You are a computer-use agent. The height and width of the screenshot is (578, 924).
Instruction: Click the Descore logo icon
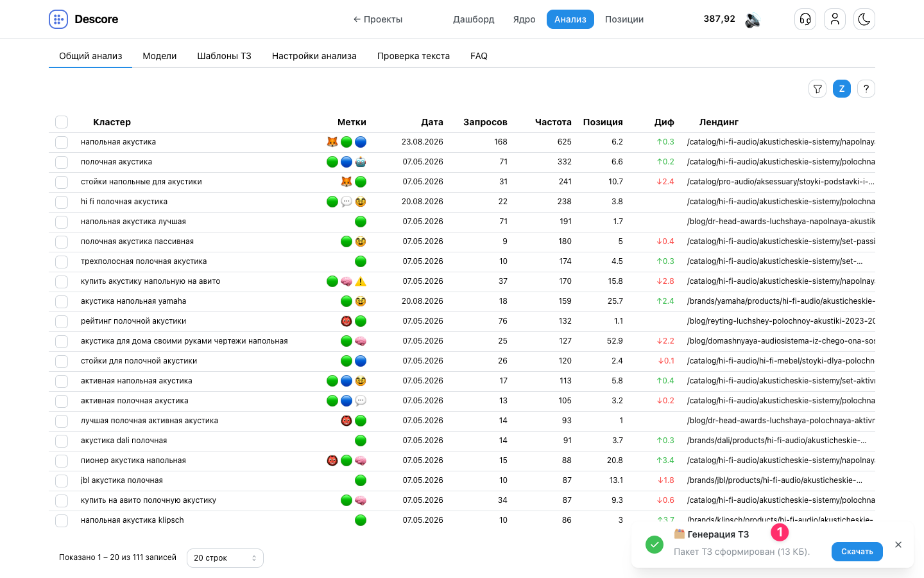click(x=58, y=19)
